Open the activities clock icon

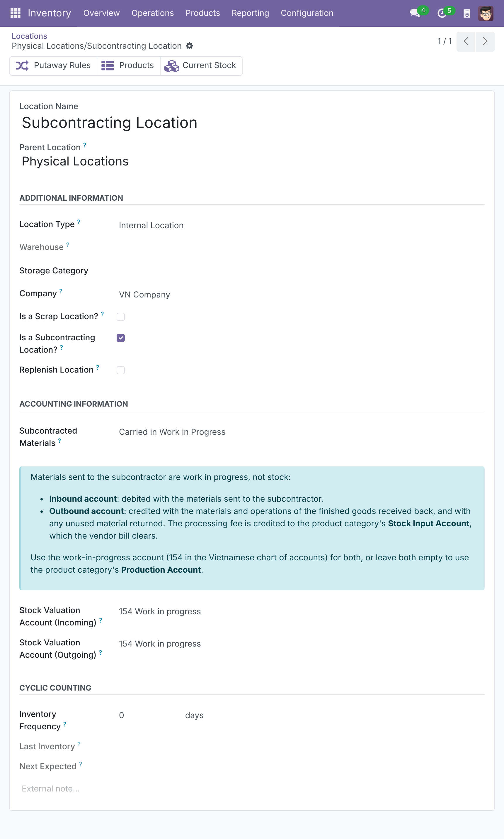[442, 13]
